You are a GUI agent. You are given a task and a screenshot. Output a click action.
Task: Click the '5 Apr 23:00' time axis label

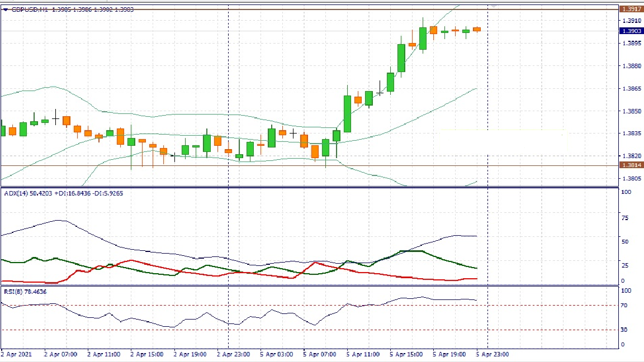pyautogui.click(x=493, y=354)
